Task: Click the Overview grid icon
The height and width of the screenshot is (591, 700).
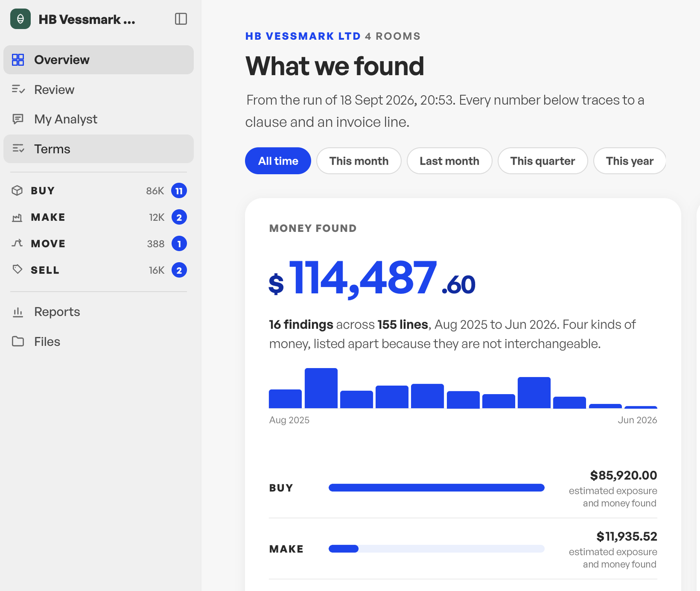Action: pyautogui.click(x=18, y=60)
